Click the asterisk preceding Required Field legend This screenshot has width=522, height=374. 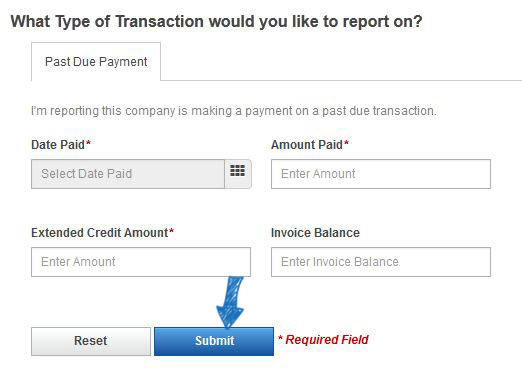[x=281, y=338]
